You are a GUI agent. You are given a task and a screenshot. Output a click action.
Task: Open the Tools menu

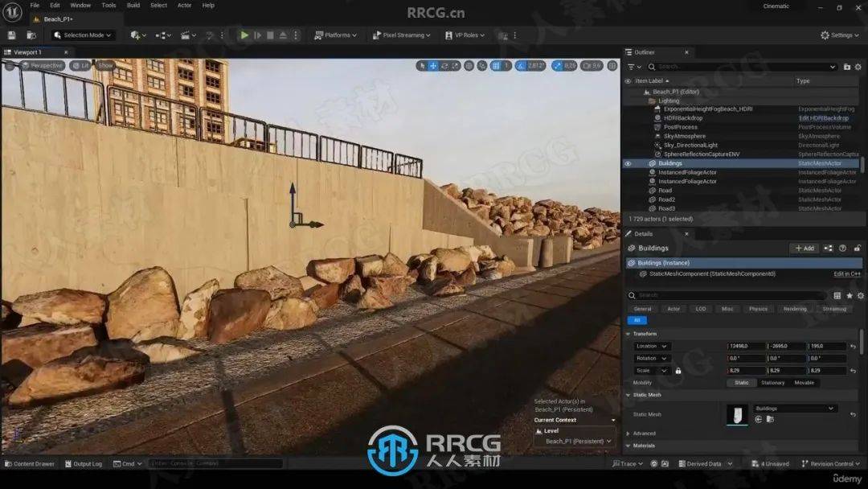click(x=108, y=5)
